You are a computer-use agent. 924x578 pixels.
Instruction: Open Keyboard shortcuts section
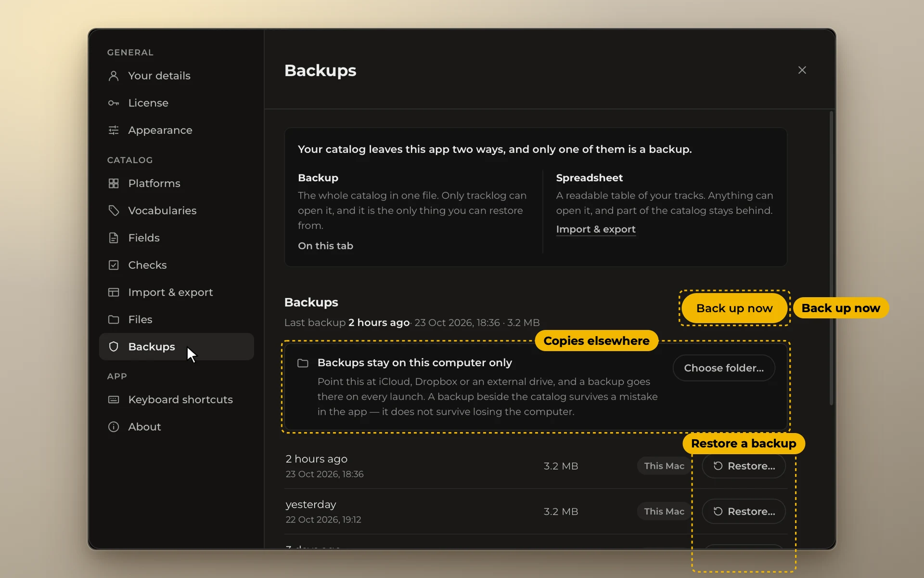point(176,400)
